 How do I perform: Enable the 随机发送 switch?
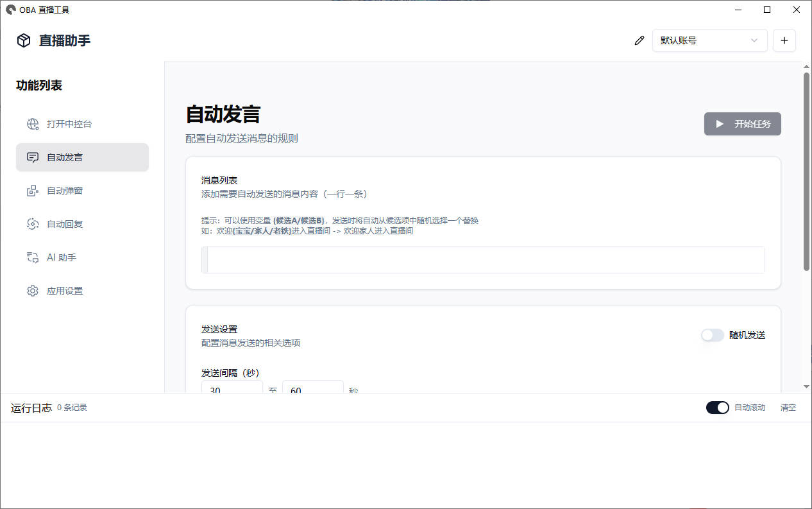712,335
